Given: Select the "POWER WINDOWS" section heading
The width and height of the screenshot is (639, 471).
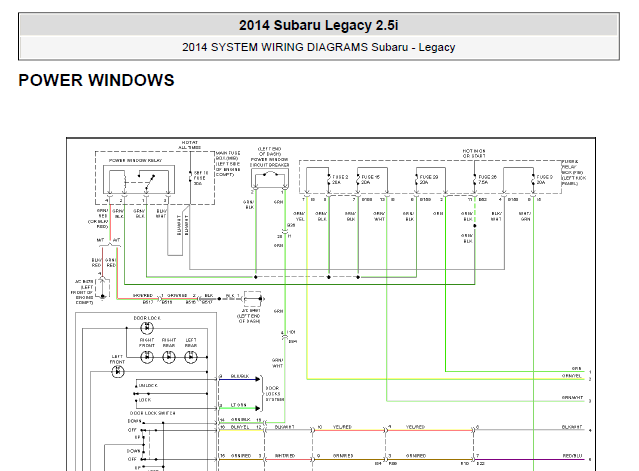Looking at the screenshot, I should pos(97,80).
